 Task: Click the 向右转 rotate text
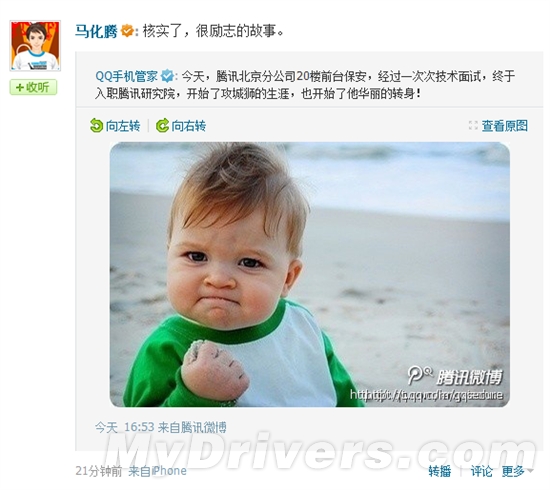tap(188, 126)
